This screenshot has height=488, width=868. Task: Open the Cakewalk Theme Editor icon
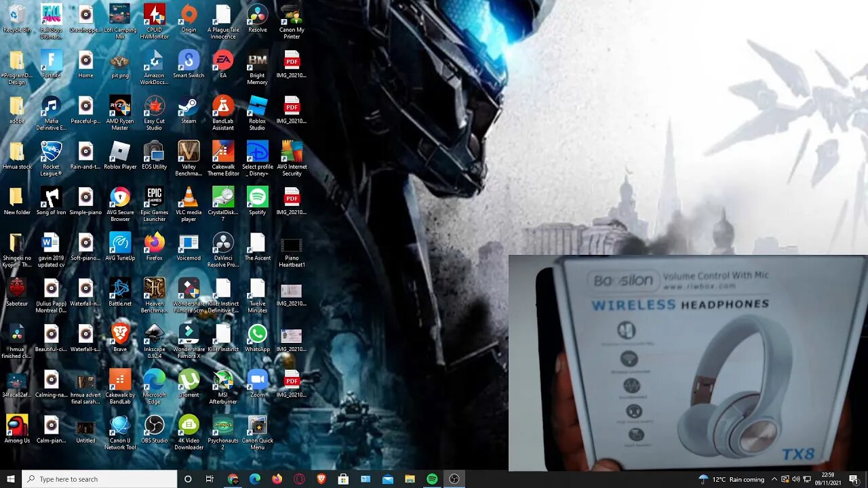coord(223,159)
